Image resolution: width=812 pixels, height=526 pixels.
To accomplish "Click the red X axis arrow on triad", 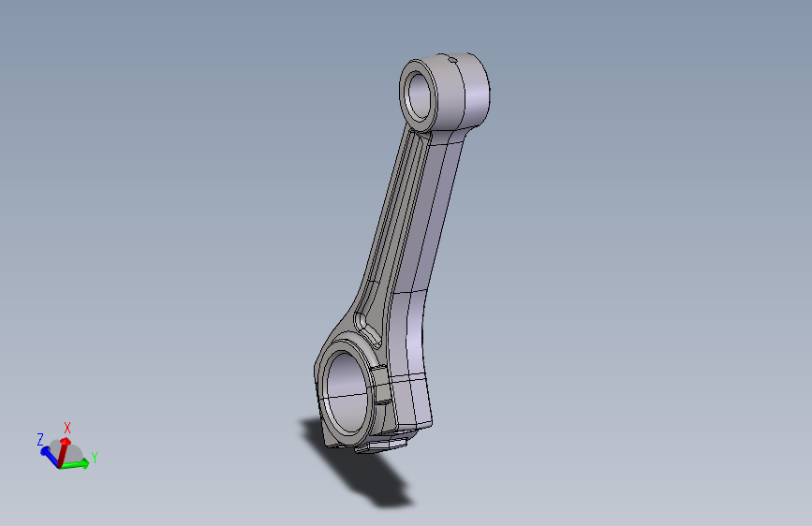I will click(63, 451).
